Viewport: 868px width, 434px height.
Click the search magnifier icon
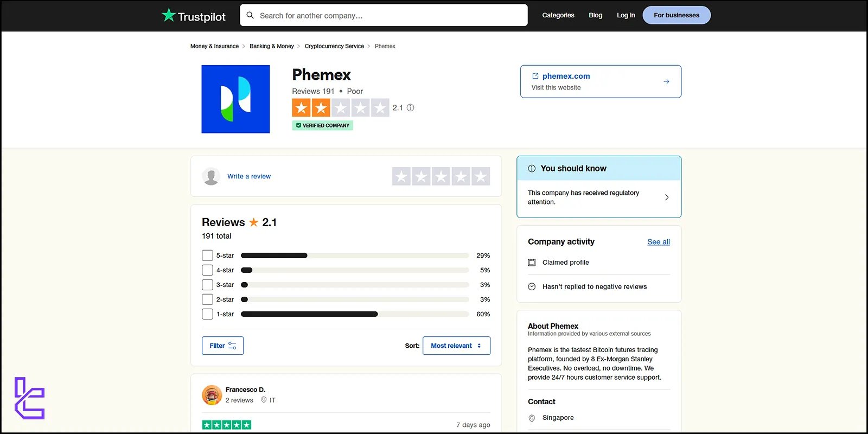250,15
